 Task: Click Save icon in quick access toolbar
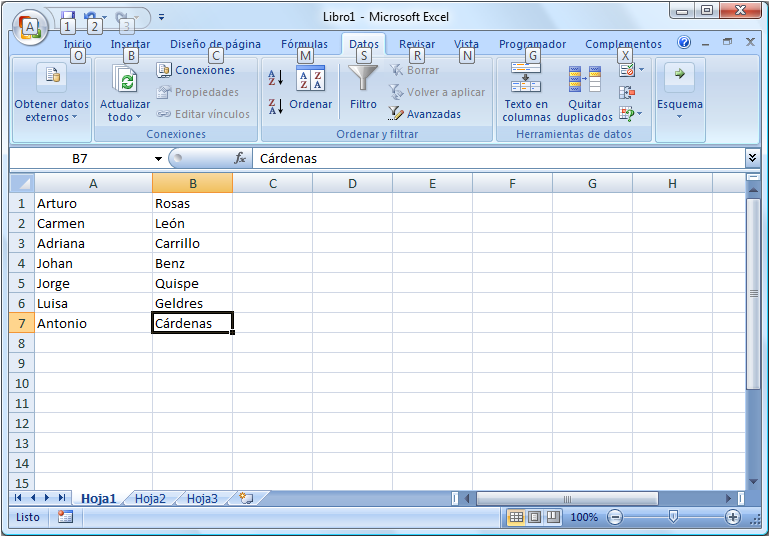(68, 17)
